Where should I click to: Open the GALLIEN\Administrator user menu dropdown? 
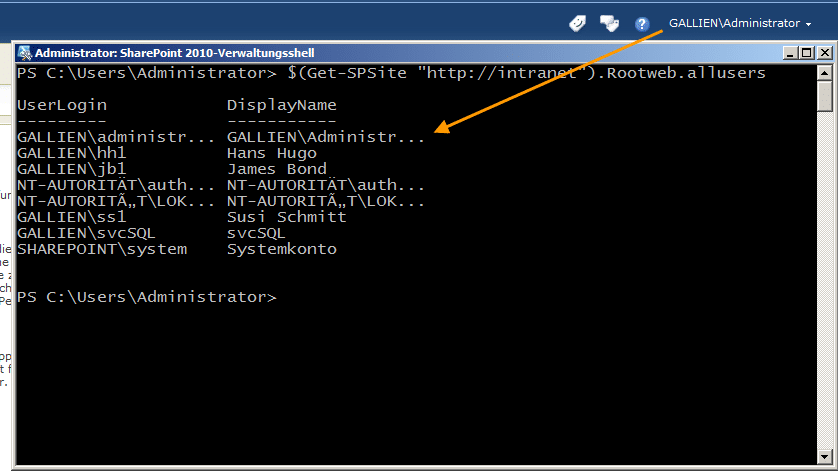point(740,24)
